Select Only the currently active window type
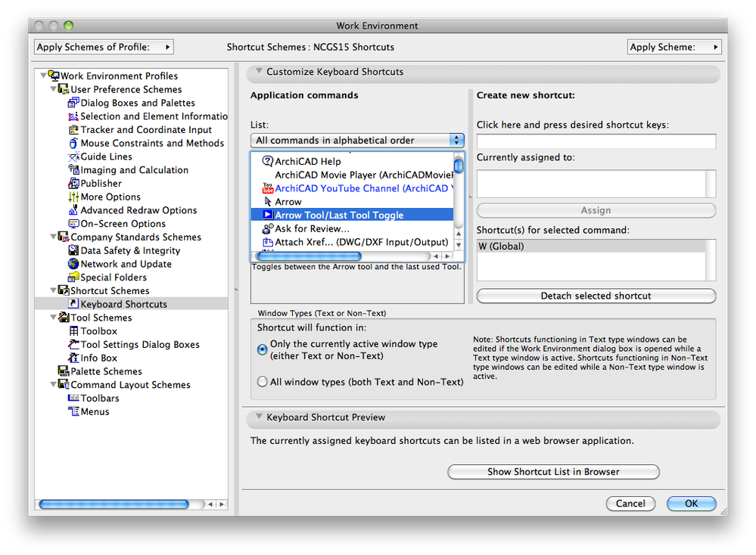 [x=263, y=349]
